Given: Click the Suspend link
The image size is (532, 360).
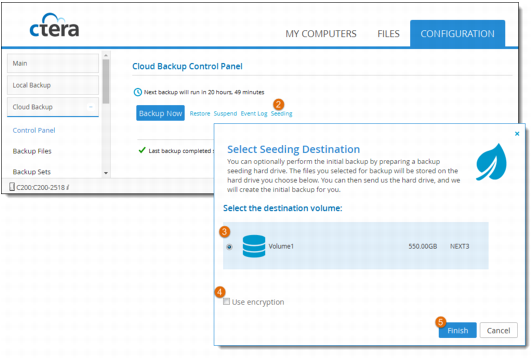Looking at the screenshot, I should [x=225, y=113].
